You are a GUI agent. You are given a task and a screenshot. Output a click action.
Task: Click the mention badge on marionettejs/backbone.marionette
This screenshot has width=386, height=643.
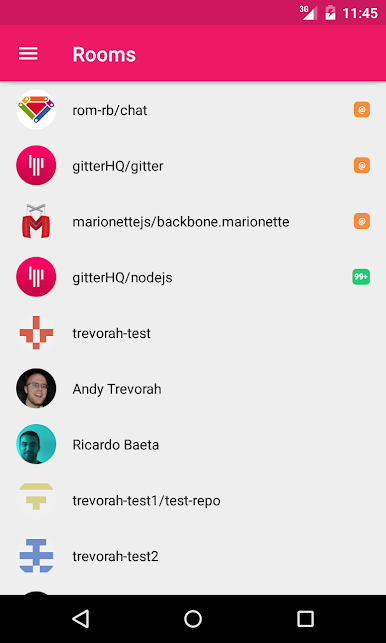tap(362, 221)
